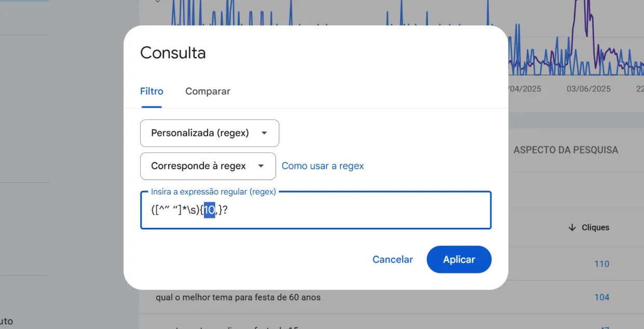The width and height of the screenshot is (644, 329).
Task: Apply the filter with Aplicar
Action: coord(459,259)
